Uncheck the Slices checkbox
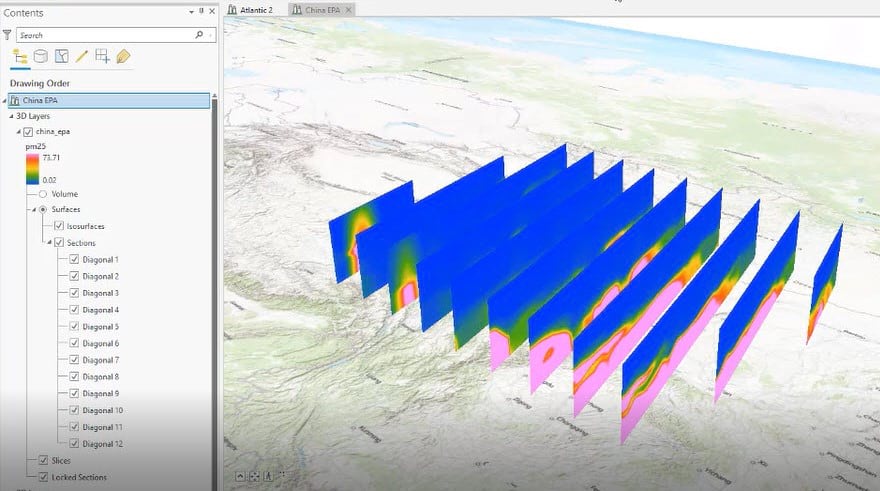The height and width of the screenshot is (491, 880). click(x=43, y=460)
